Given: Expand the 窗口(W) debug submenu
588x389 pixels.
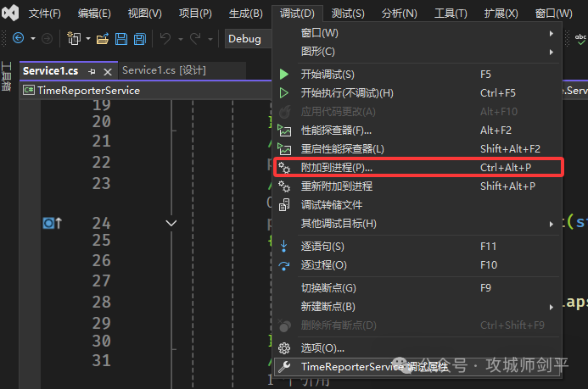Looking at the screenshot, I should (551, 33).
